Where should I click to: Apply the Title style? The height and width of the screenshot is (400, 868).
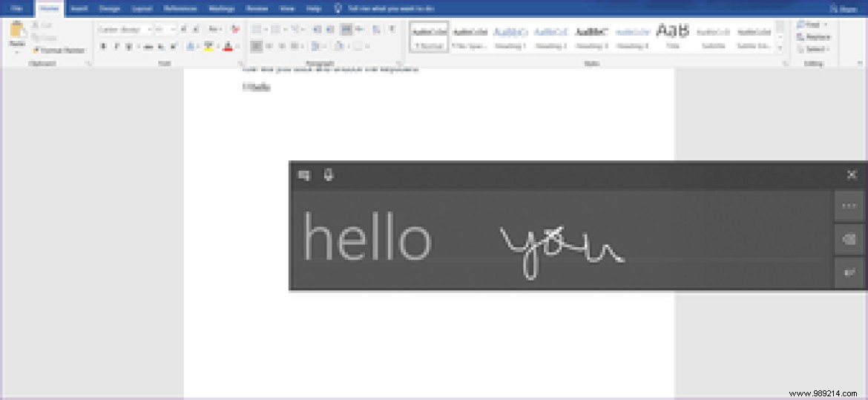tap(673, 37)
